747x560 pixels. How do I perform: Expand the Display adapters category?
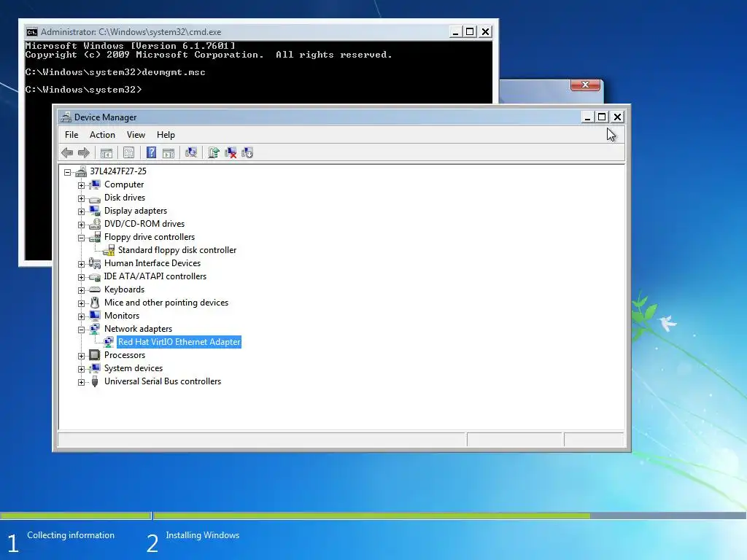click(82, 211)
